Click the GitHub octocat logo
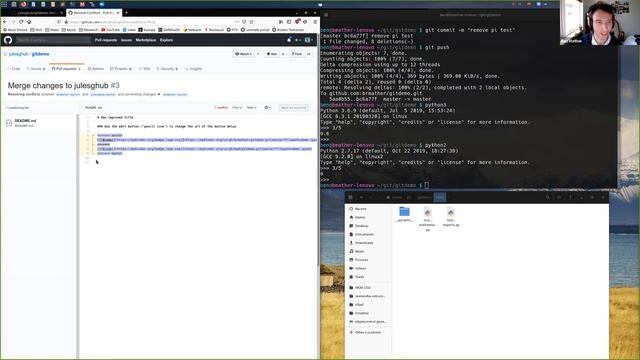Image resolution: width=640 pixels, height=360 pixels. point(8,40)
